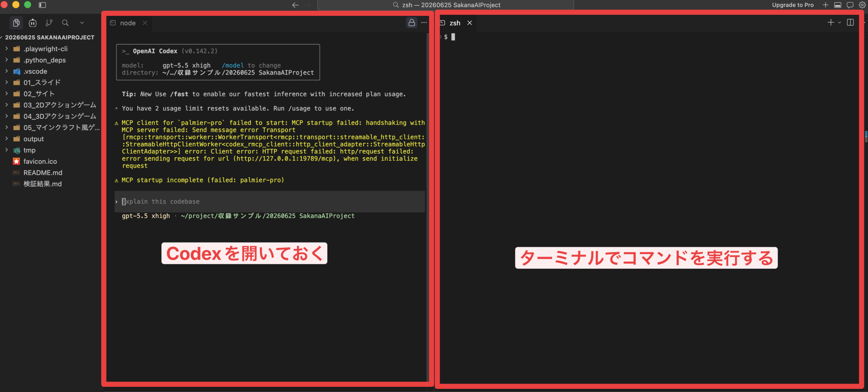This screenshot has height=392, width=868.
Task: Click the plus icon in title bar
Action: (825, 5)
